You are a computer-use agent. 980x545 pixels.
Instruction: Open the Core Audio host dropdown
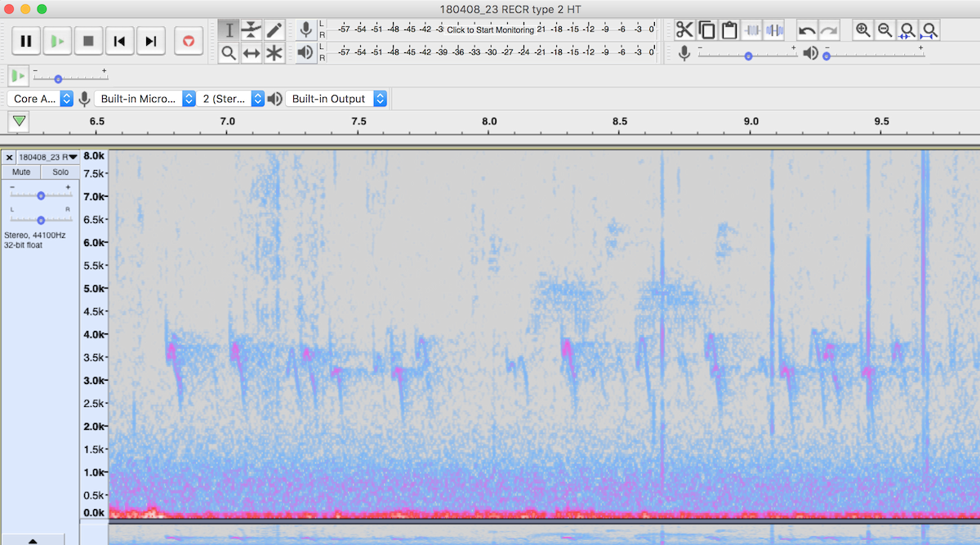pos(41,99)
